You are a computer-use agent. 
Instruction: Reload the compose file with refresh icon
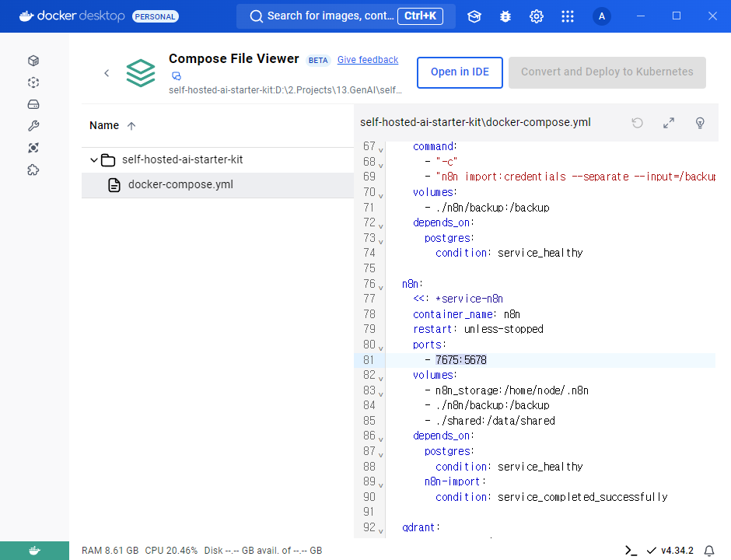638,123
